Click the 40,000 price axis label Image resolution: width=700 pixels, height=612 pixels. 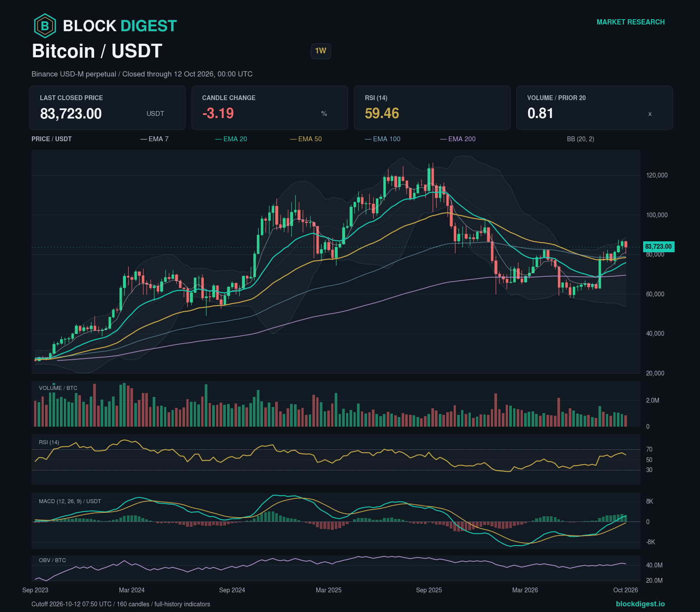655,334
